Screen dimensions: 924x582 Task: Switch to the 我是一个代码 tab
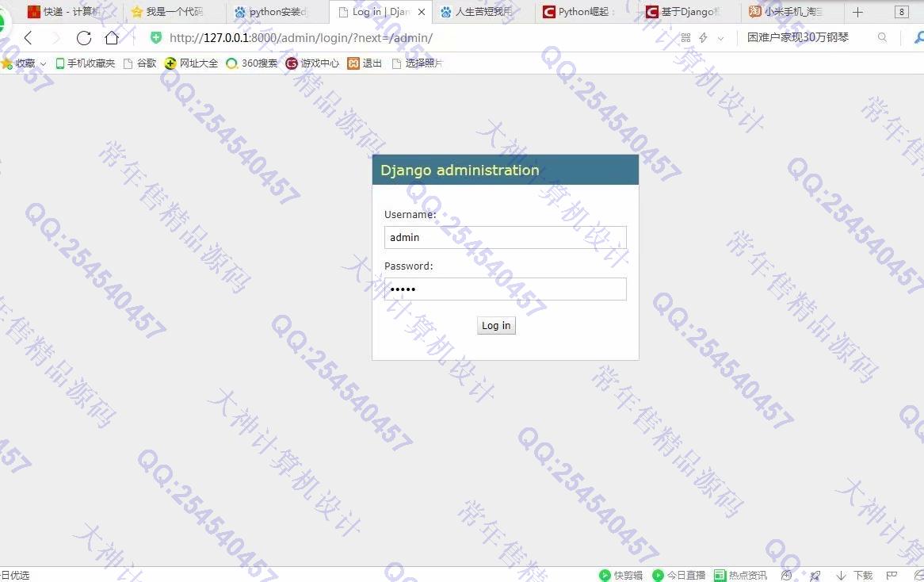pyautogui.click(x=174, y=12)
